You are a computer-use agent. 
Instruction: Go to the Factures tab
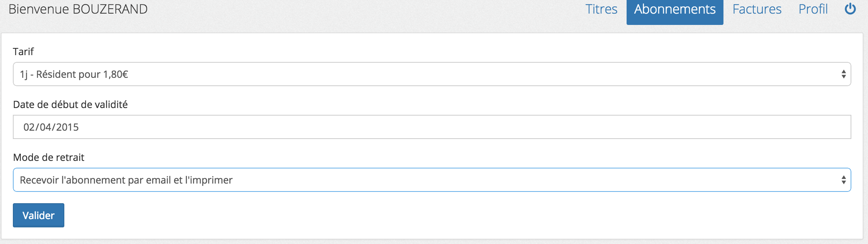(x=757, y=9)
